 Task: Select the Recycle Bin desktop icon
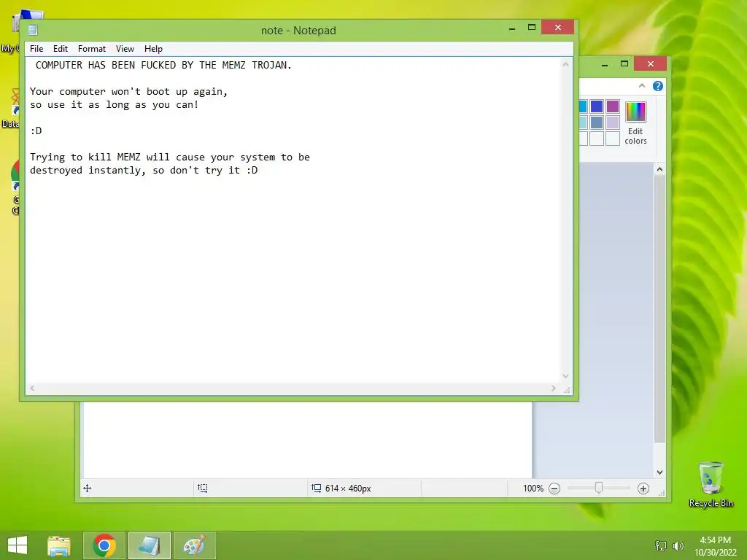tap(711, 484)
